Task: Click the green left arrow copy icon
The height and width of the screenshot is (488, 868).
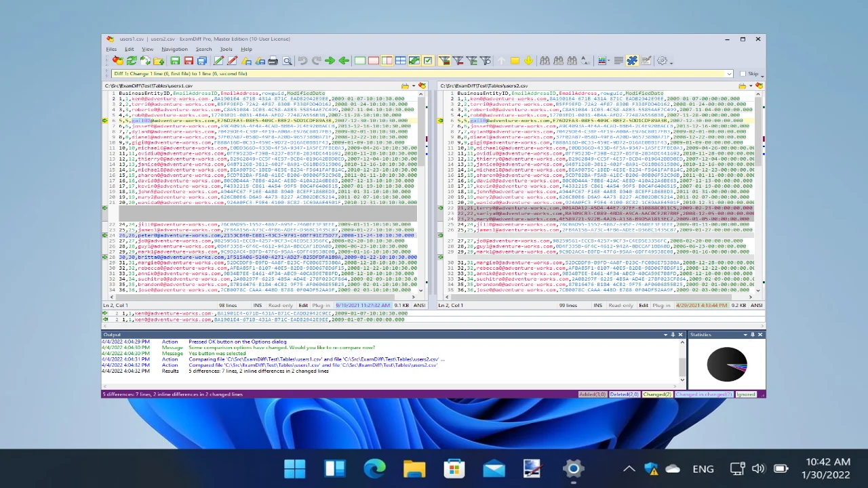Action: (344, 61)
